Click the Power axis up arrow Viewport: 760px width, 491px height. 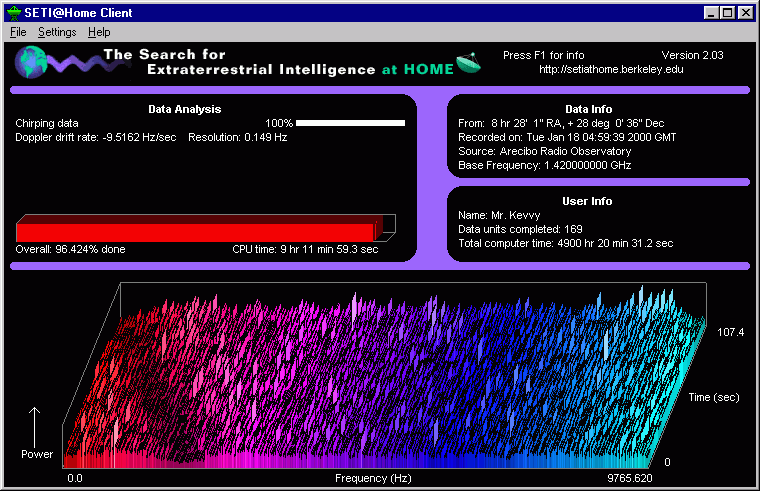(x=37, y=423)
